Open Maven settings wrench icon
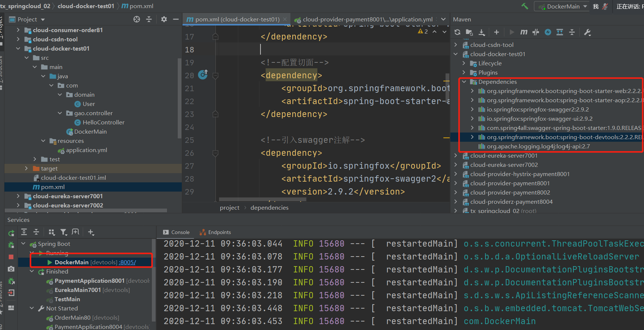 (x=587, y=32)
